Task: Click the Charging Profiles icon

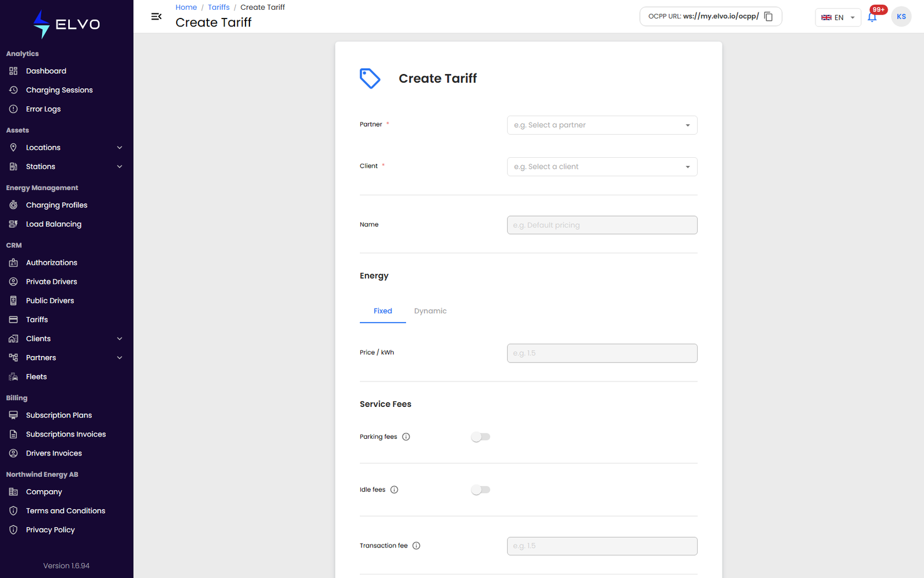Action: point(13,205)
